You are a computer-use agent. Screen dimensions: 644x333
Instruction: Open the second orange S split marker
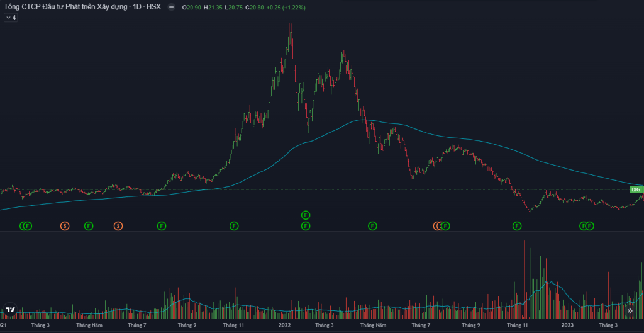click(118, 225)
